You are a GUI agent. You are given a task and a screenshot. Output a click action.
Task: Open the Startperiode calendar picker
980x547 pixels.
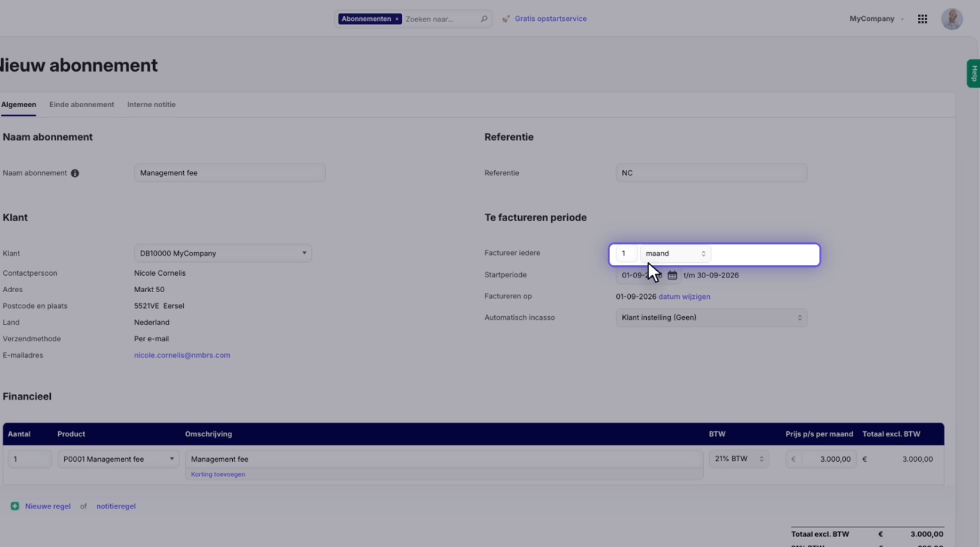pyautogui.click(x=672, y=276)
